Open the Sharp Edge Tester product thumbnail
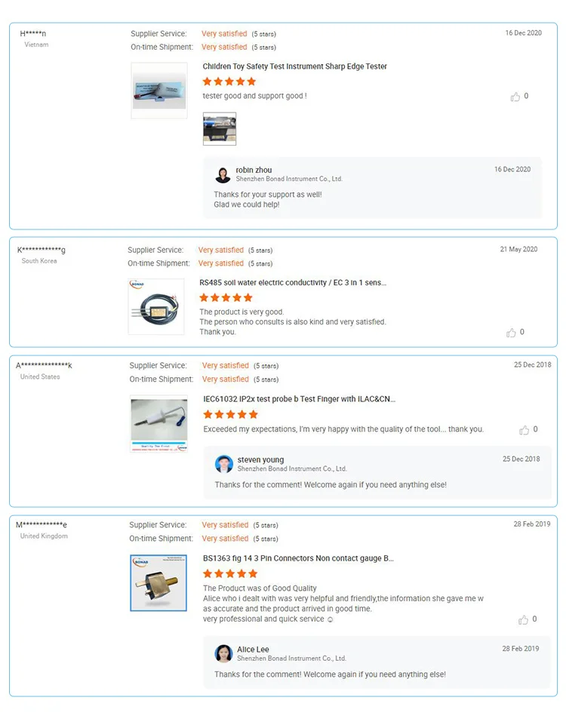 (158, 91)
